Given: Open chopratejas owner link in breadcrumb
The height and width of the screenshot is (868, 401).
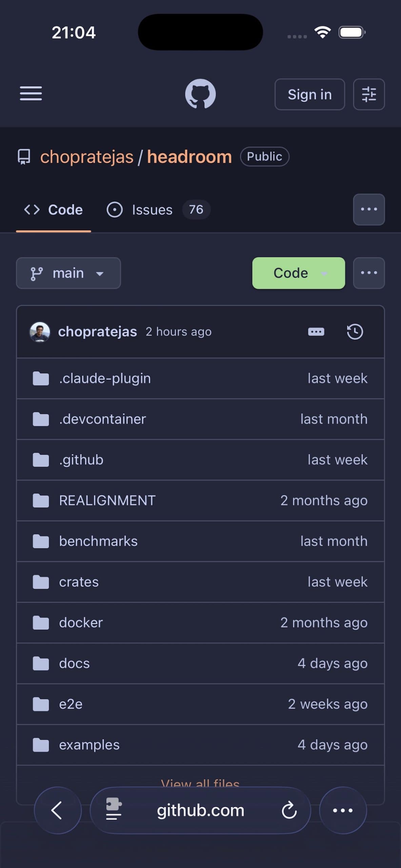Looking at the screenshot, I should 87,157.
